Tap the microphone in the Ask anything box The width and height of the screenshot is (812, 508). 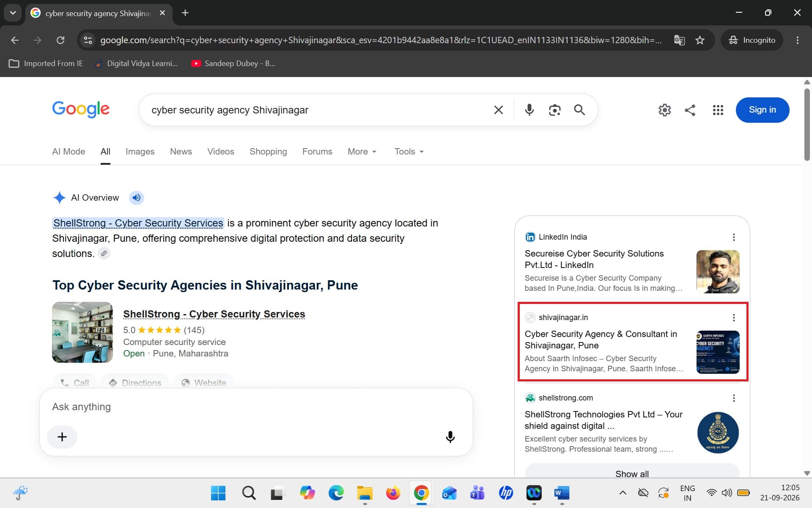pyautogui.click(x=450, y=437)
